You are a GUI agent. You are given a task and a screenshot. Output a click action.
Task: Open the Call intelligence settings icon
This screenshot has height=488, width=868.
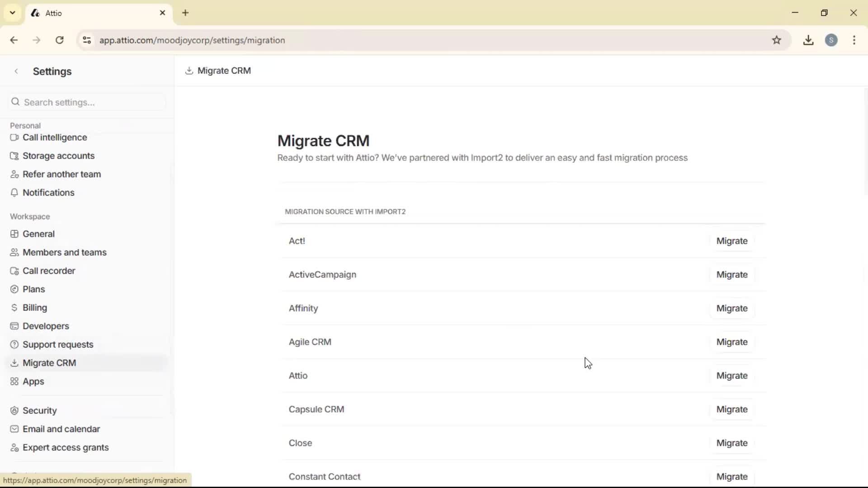click(15, 137)
